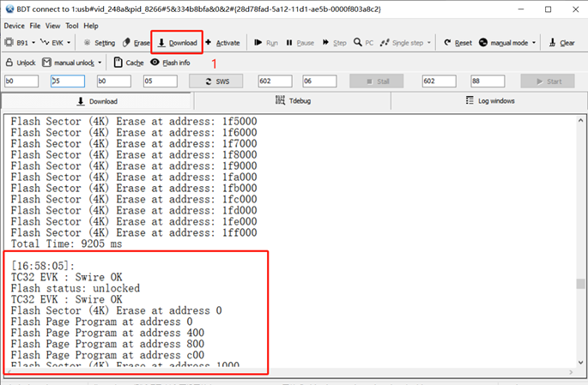
Task: Switch to the Log windows tab
Action: pyautogui.click(x=489, y=100)
